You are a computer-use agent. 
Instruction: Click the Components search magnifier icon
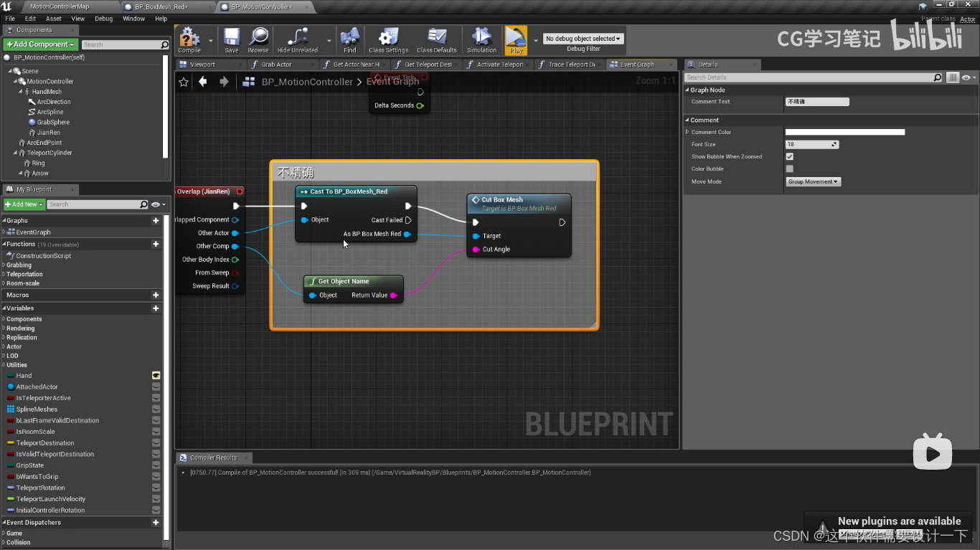click(x=164, y=44)
